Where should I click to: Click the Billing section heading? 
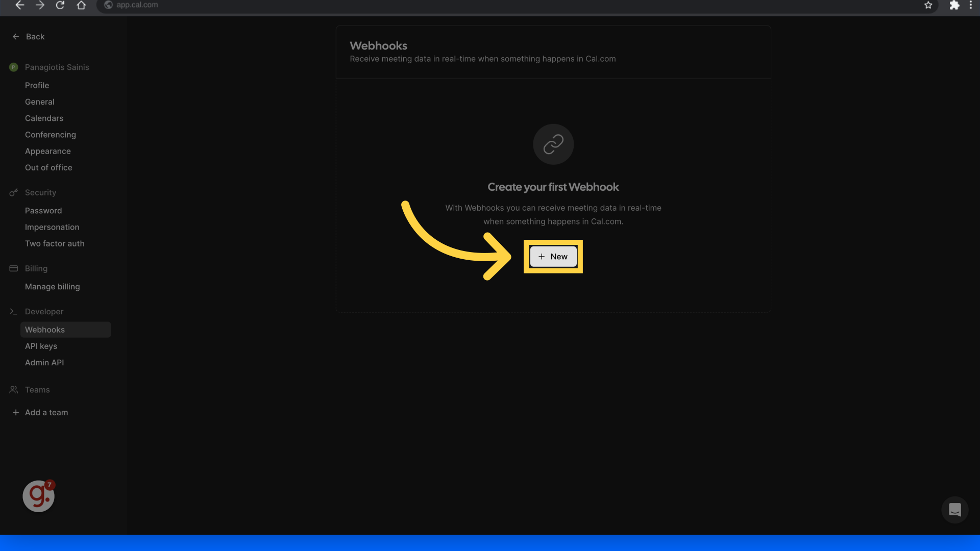36,268
